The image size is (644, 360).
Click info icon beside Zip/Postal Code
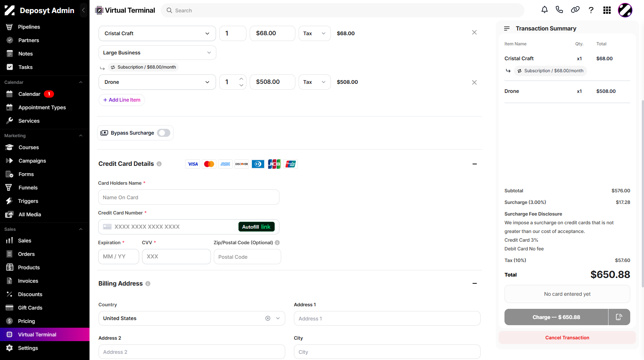point(277,243)
